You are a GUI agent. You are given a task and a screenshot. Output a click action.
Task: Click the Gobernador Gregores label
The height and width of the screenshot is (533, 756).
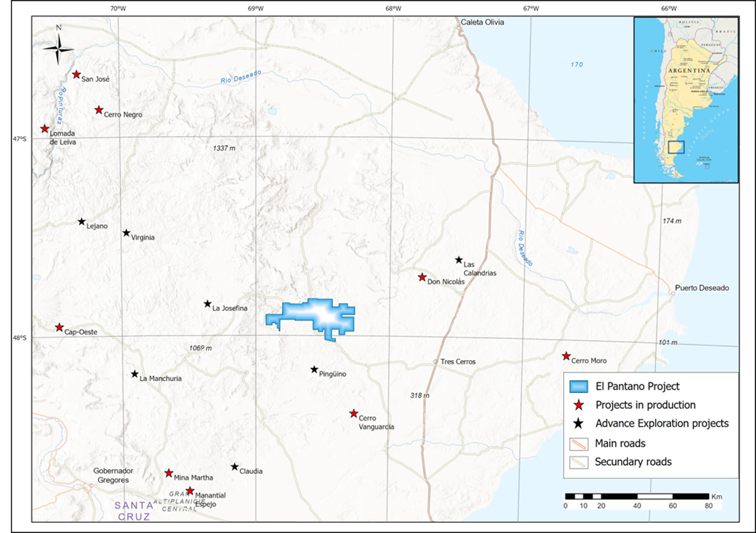click(113, 475)
